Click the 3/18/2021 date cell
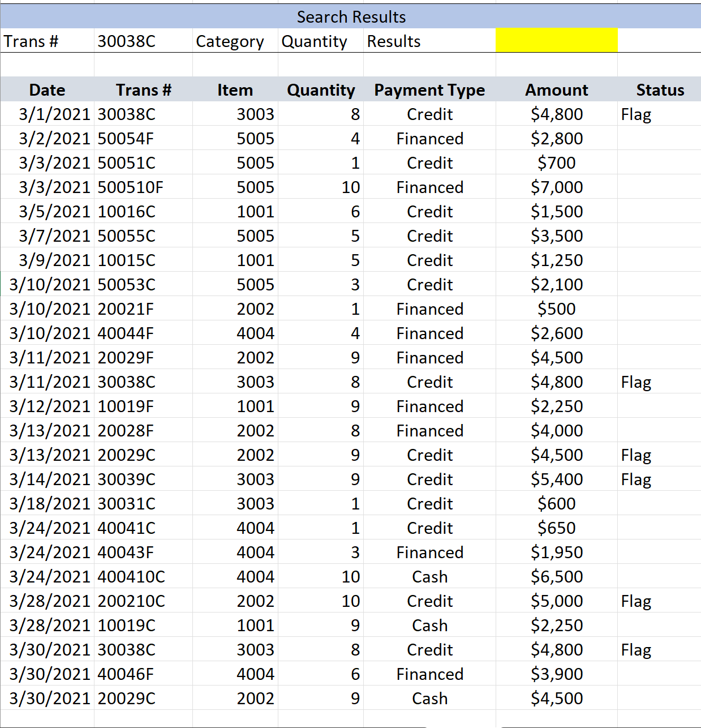 click(48, 503)
